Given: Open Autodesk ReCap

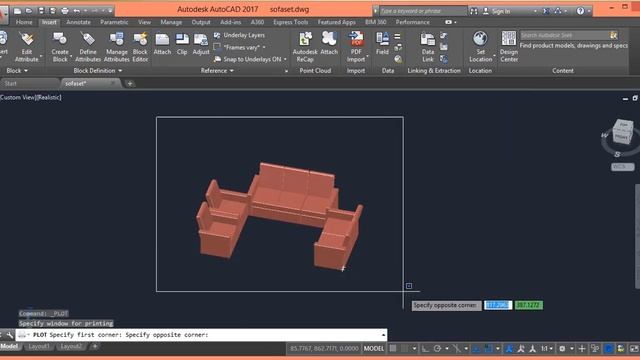Looking at the screenshot, I should point(305,47).
